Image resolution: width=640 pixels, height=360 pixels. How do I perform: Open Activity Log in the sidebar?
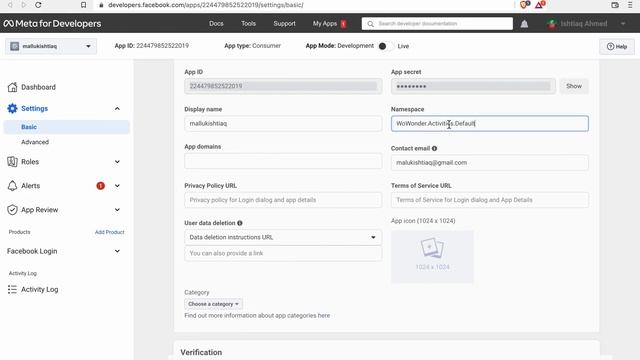click(x=40, y=289)
